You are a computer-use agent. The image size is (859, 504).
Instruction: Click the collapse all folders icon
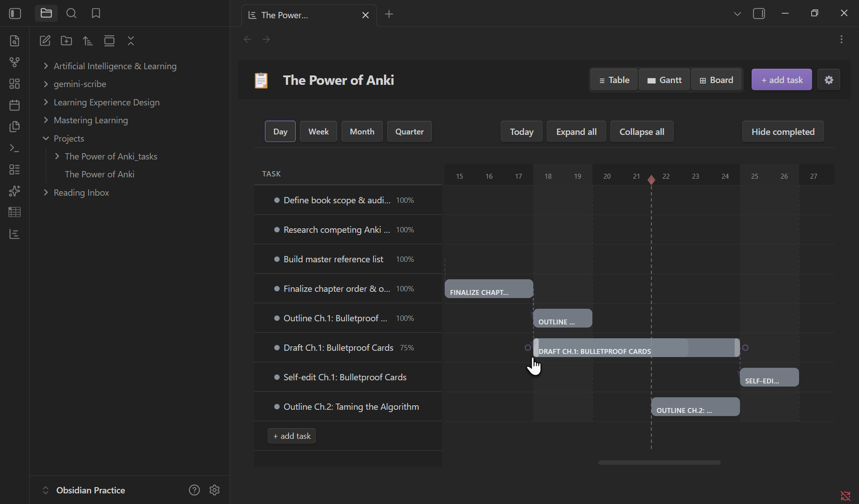131,41
